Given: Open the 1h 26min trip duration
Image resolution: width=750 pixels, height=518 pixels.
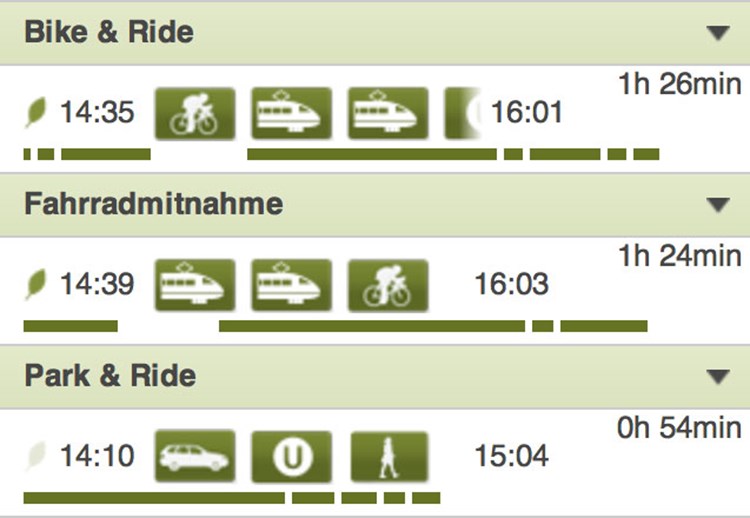Looking at the screenshot, I should (x=680, y=84).
